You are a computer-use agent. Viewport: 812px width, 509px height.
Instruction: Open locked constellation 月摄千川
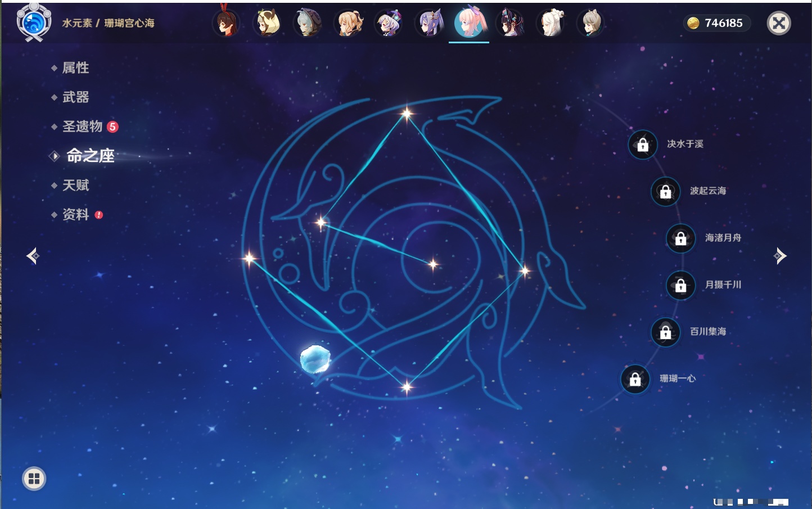(680, 285)
